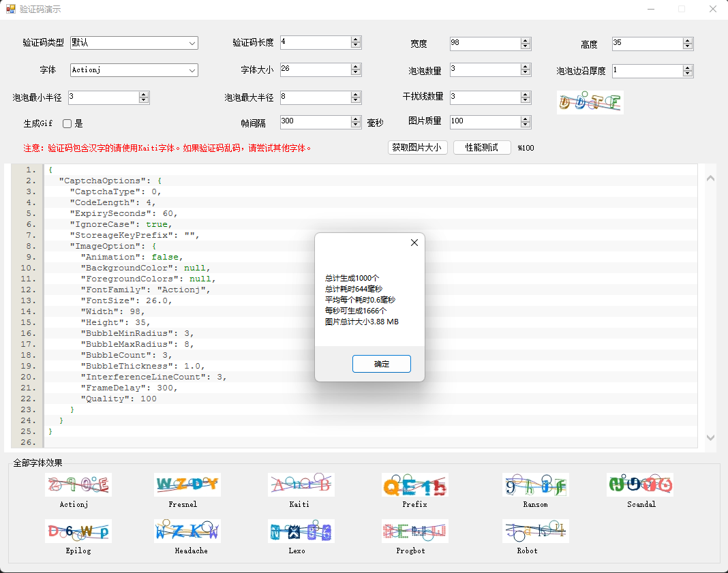This screenshot has height=573, width=728.
Task: Click the Robot font preview sample
Action: coord(536,531)
